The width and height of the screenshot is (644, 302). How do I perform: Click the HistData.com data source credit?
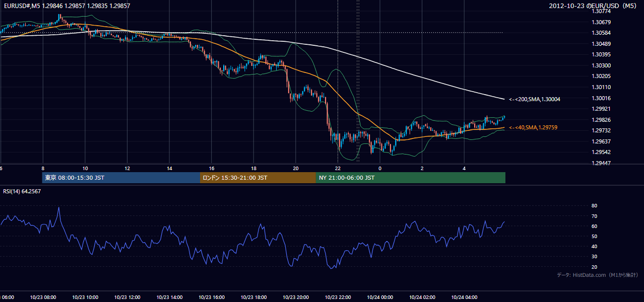597,275
